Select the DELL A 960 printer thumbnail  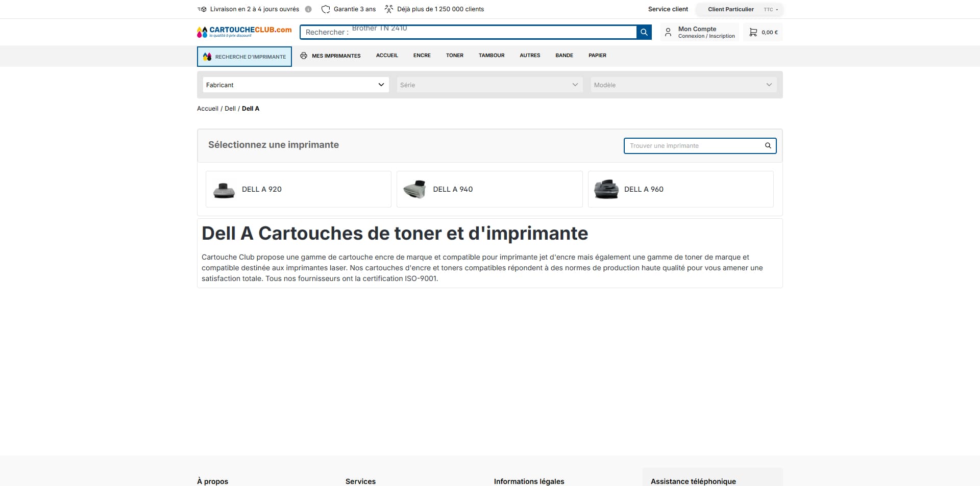coord(606,190)
